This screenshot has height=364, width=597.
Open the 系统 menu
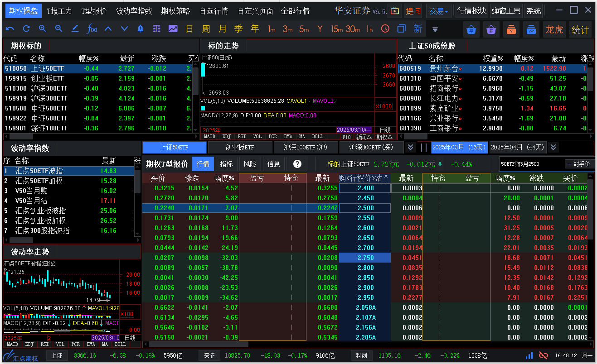point(534,11)
